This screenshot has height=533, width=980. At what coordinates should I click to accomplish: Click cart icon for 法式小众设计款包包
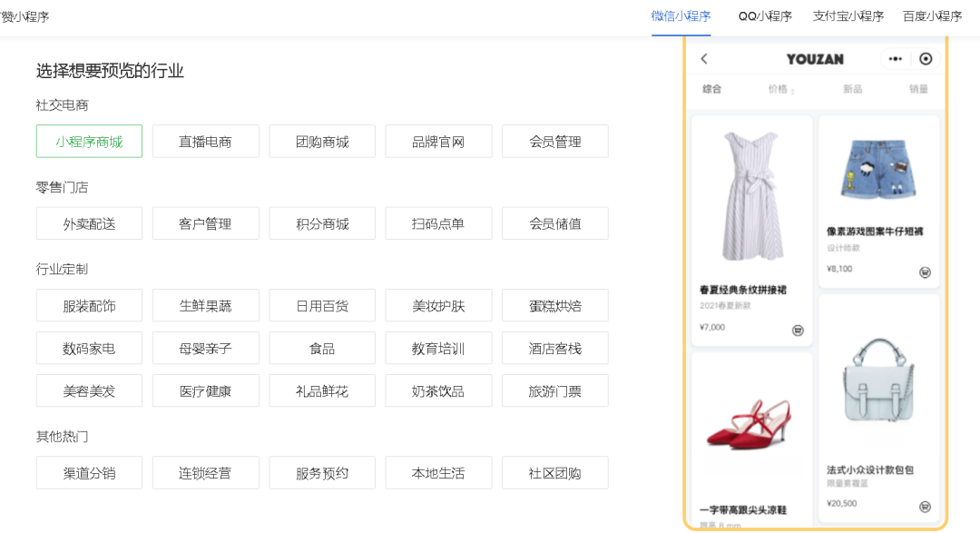[925, 507]
